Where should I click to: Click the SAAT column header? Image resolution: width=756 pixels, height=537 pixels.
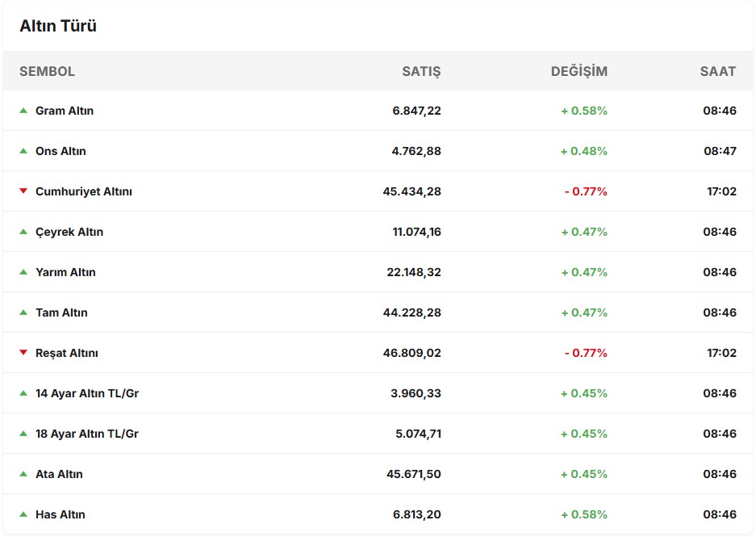tap(717, 71)
